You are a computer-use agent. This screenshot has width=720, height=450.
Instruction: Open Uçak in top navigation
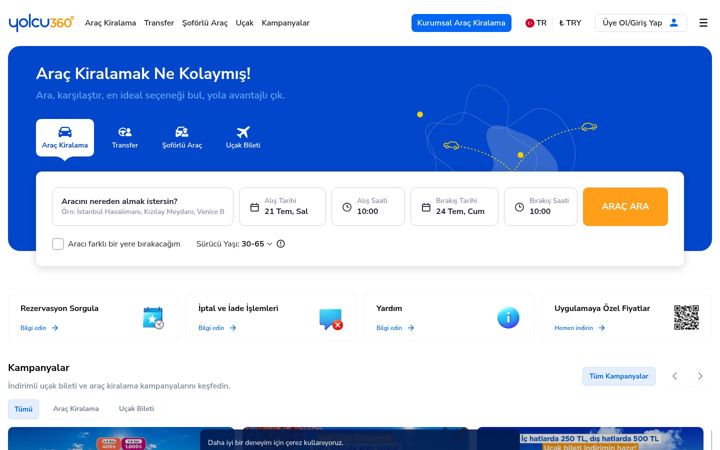(x=244, y=23)
